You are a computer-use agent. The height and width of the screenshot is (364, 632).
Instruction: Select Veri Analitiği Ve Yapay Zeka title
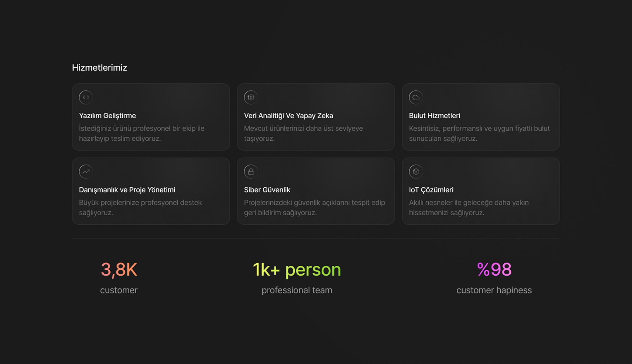288,116
